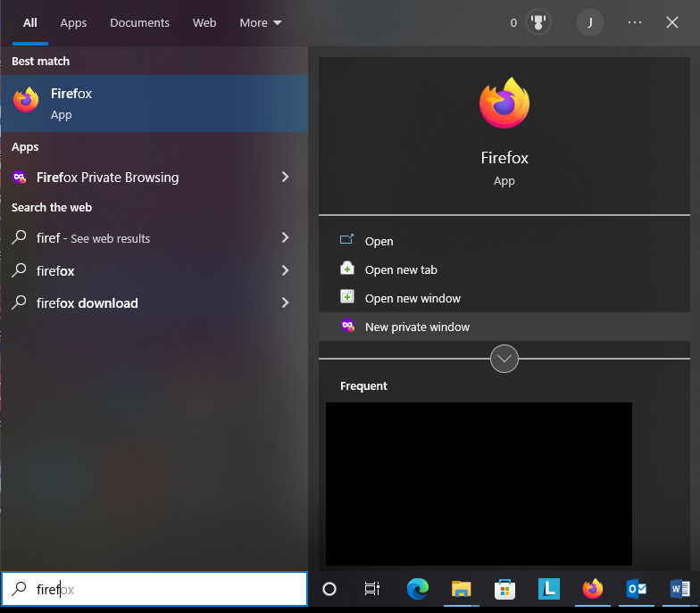700x613 pixels.
Task: Expand the 'firefox download' web suggestion arrow
Action: pyautogui.click(x=286, y=303)
